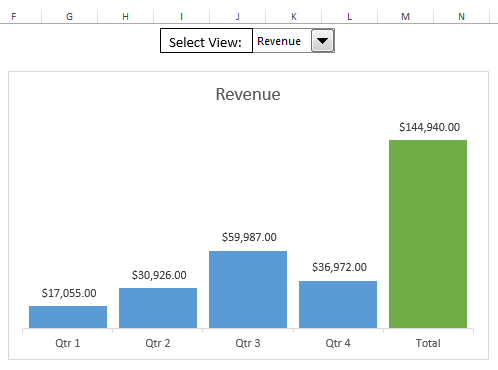This screenshot has width=498, height=370.
Task: Select column header I
Action: coord(181,16)
